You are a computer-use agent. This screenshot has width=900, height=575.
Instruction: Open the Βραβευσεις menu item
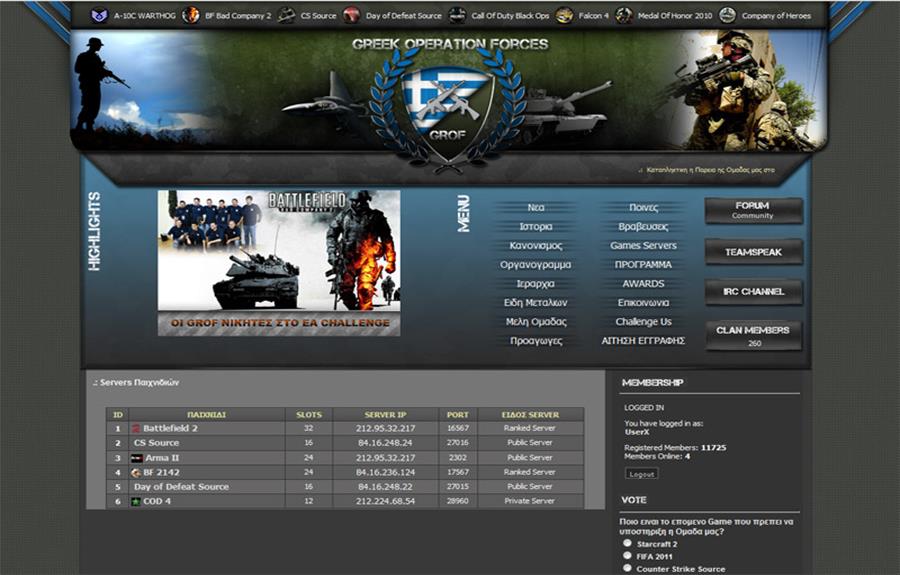pos(643,227)
